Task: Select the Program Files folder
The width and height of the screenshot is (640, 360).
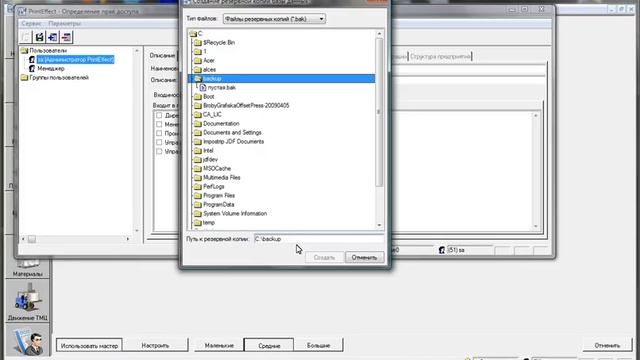Action: point(219,195)
